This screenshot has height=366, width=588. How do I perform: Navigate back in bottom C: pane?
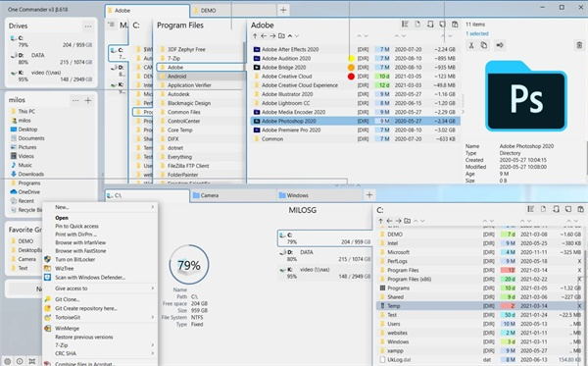(389, 221)
